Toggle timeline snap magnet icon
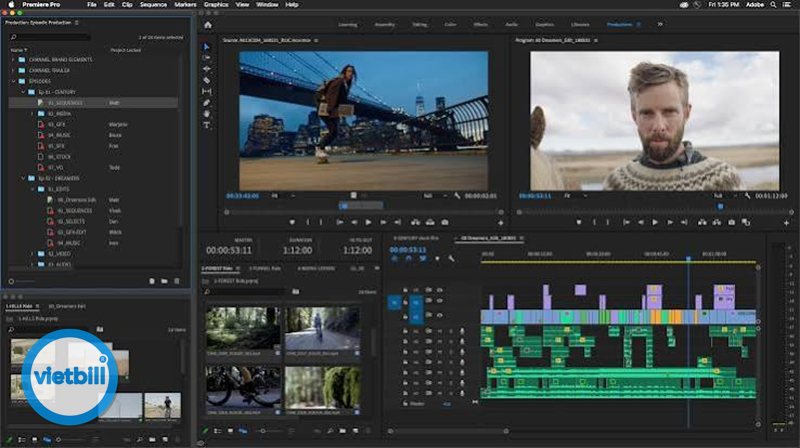 point(408,259)
